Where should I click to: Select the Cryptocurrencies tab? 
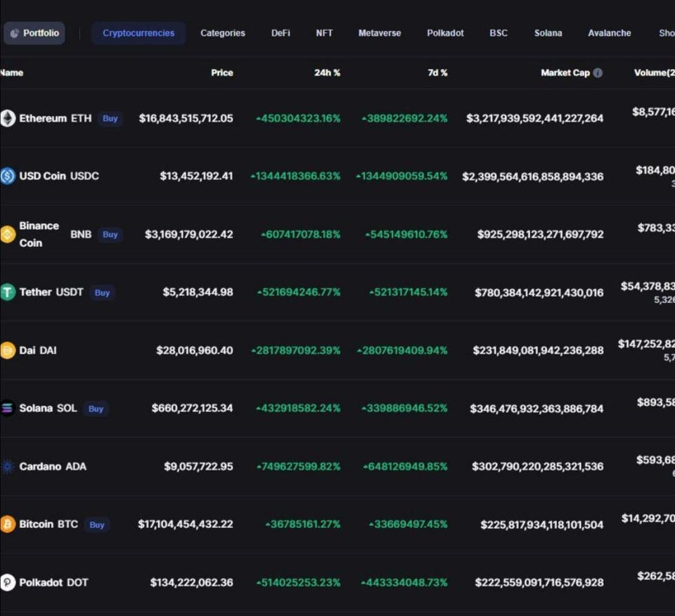[139, 33]
